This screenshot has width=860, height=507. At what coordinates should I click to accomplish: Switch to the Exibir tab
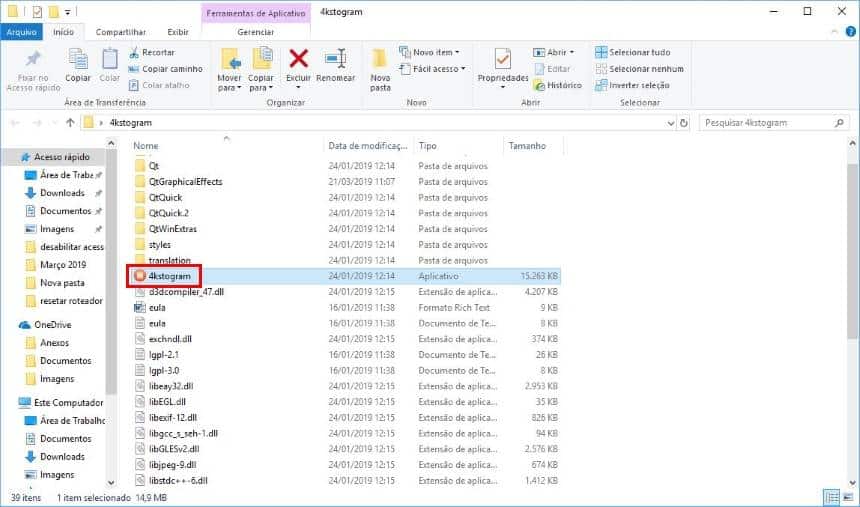178,32
